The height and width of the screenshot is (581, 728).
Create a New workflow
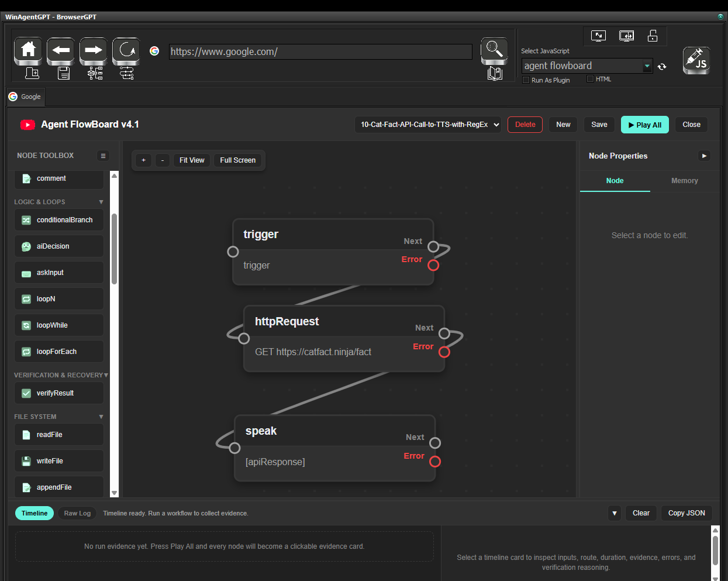(563, 125)
